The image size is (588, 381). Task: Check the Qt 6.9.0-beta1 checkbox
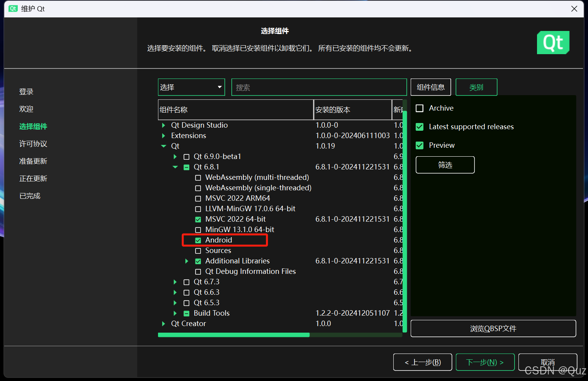click(187, 157)
